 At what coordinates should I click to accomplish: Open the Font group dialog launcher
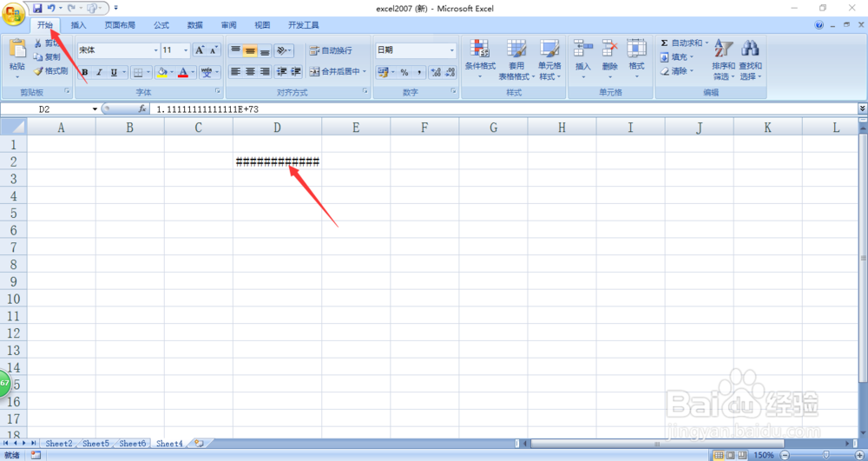click(x=218, y=91)
